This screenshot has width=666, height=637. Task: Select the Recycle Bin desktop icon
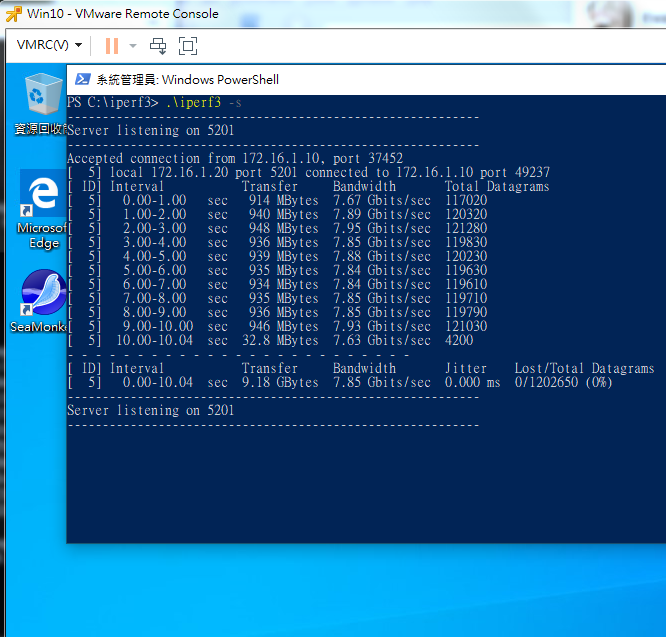click(x=40, y=104)
